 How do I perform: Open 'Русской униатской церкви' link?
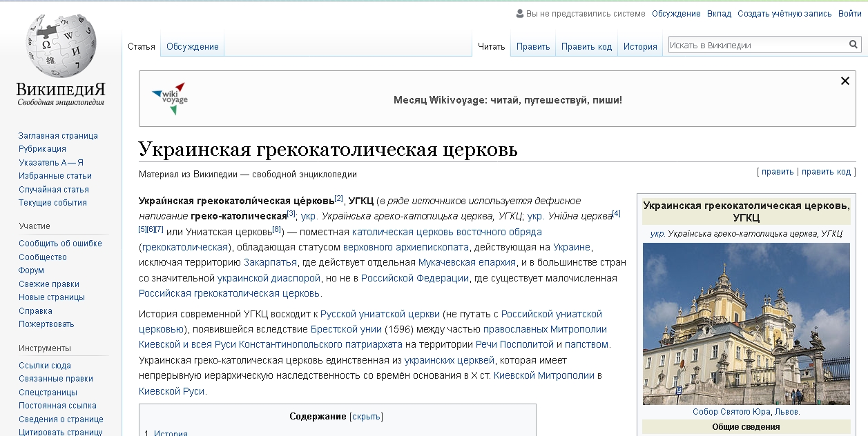click(x=380, y=314)
